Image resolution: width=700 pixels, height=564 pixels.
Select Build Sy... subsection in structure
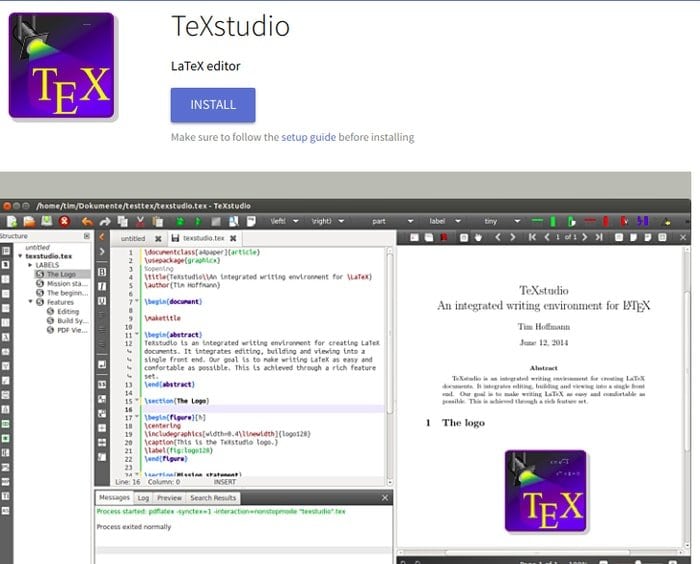coord(67,321)
